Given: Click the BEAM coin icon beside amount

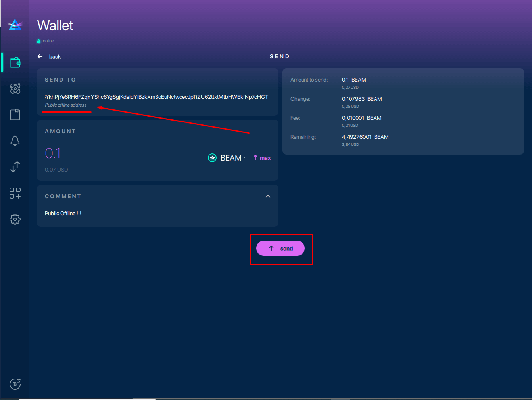Looking at the screenshot, I should pos(212,158).
